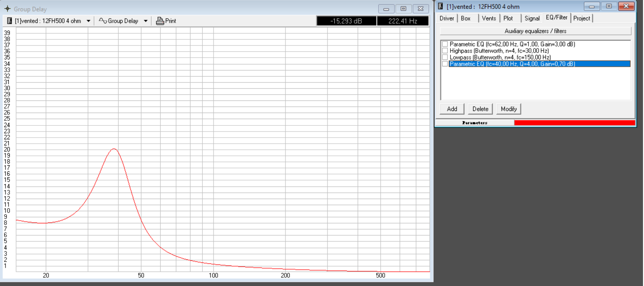The image size is (644, 286).
Task: Select the highlighted Parametric EQ fc=40,00 Hz row
Action: [539, 64]
